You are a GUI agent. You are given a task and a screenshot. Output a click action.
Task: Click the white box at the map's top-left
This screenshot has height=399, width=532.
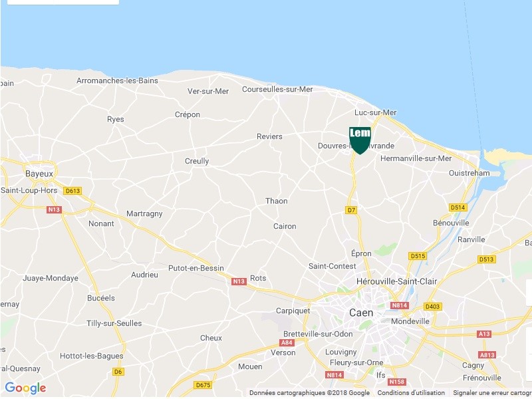click(63, 2)
